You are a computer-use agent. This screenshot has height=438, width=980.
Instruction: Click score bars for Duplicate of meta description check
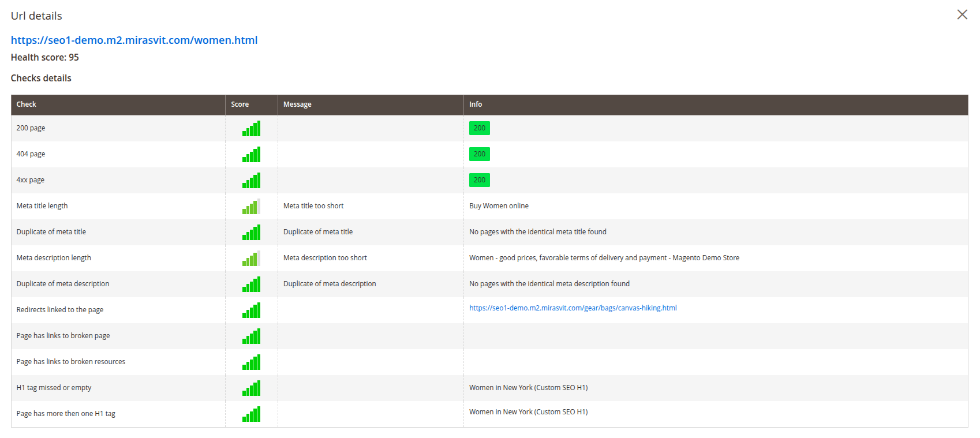pos(251,284)
